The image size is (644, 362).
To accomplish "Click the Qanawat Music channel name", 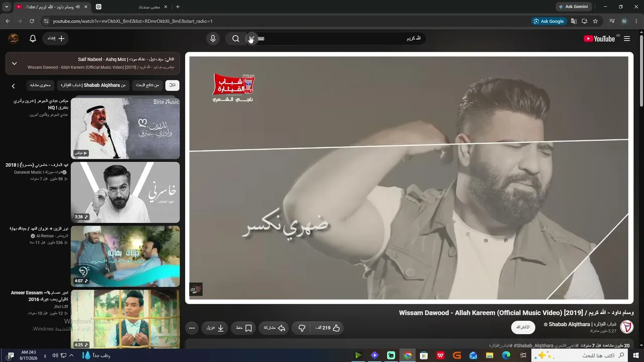I will 38,172.
